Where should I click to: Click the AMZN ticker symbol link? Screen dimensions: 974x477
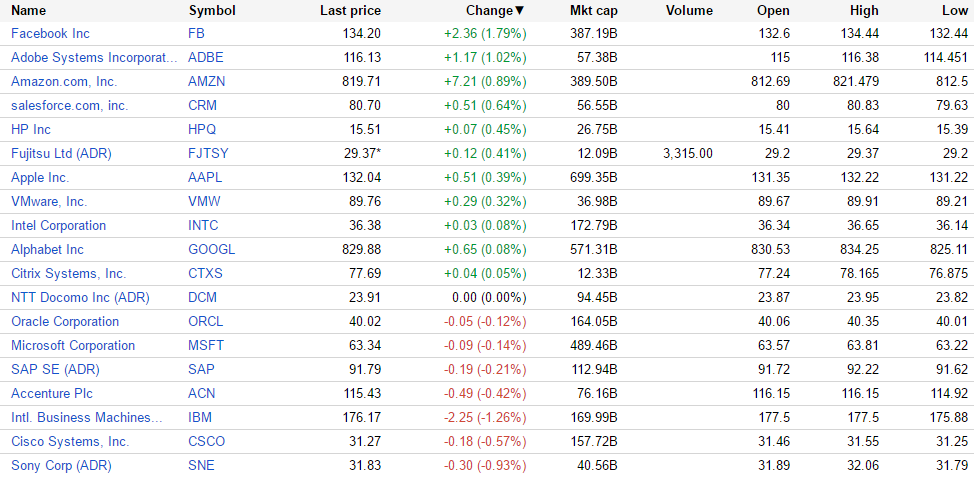click(x=206, y=82)
